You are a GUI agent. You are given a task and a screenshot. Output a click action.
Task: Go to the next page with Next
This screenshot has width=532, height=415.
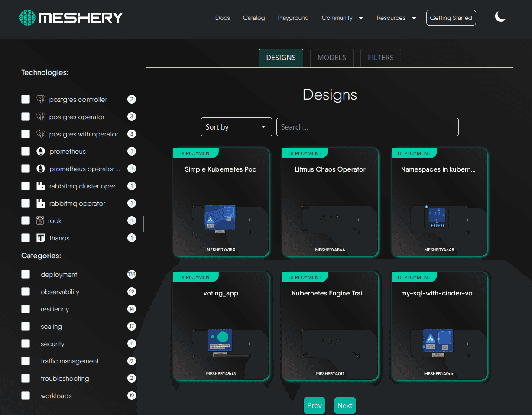point(345,405)
